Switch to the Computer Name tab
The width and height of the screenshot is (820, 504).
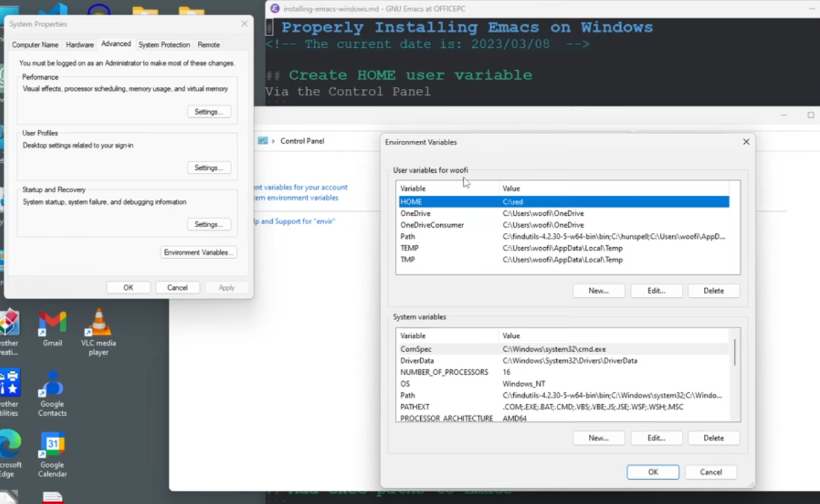tap(35, 44)
